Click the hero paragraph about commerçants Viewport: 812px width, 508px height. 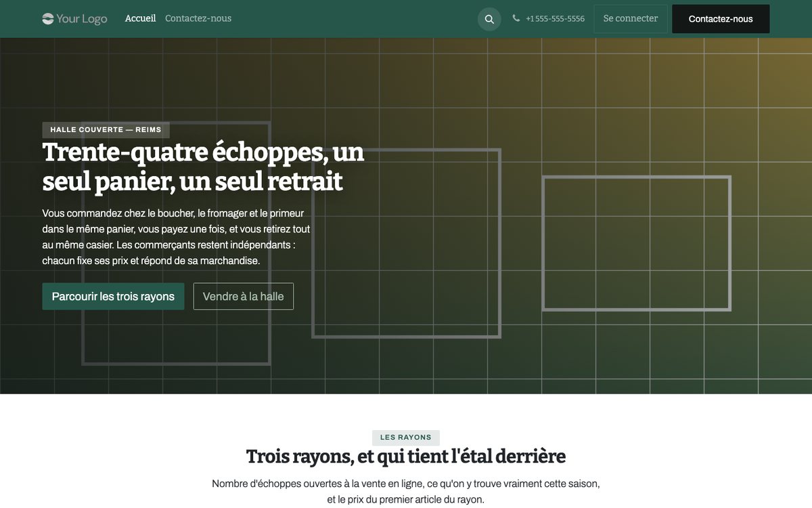coord(176,236)
